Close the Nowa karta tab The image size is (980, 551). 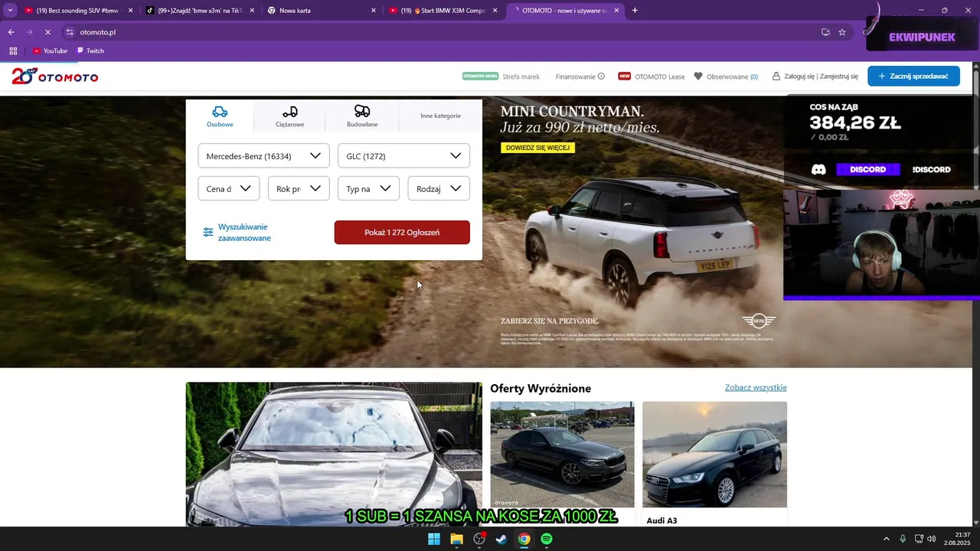(374, 11)
